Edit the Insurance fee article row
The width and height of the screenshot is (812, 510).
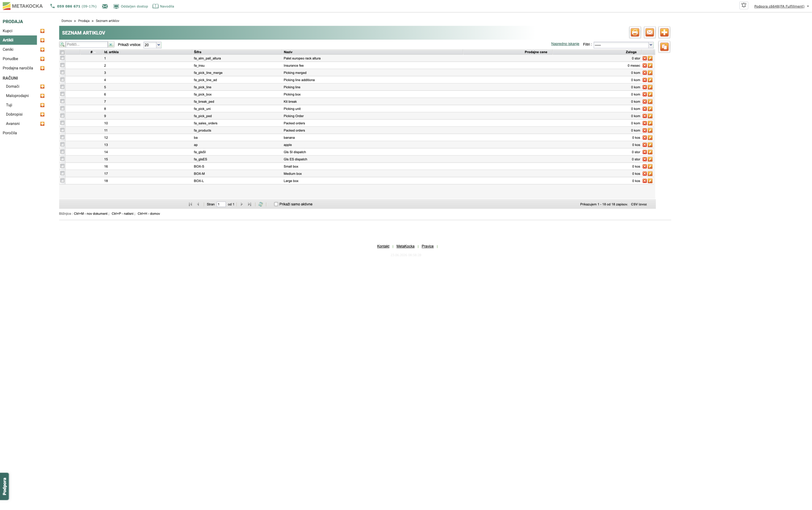pyautogui.click(x=650, y=66)
